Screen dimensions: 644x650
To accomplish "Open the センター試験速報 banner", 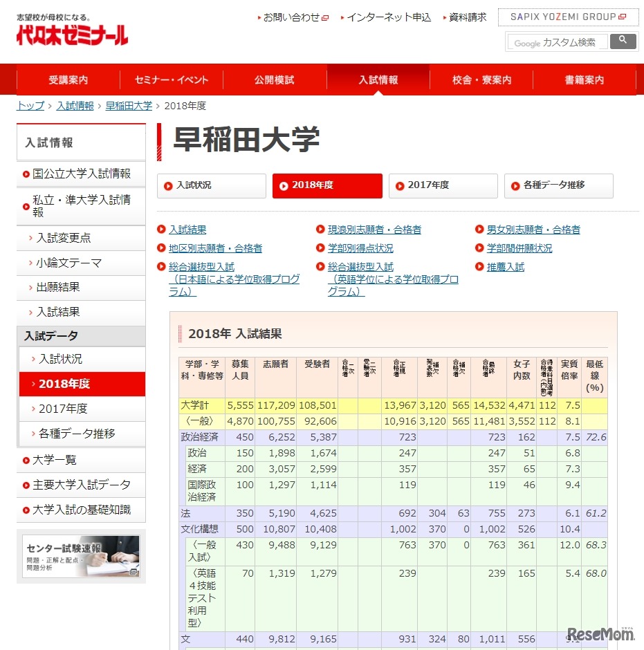I will click(81, 555).
